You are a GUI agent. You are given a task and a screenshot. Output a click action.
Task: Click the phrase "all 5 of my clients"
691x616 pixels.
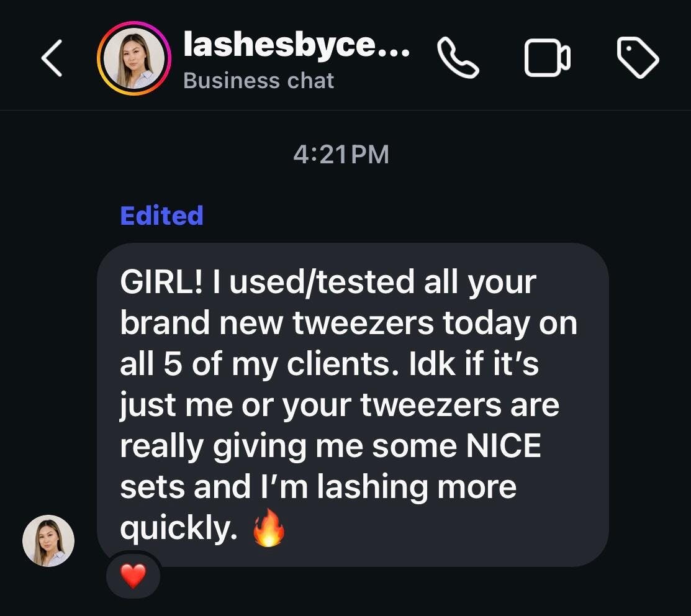point(255,365)
